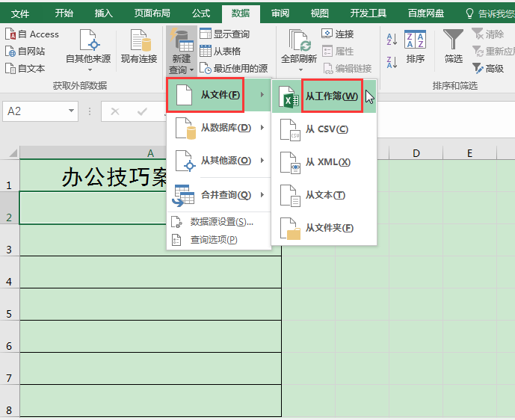Open the Name Box dropdown arrow
Viewport: 515px width, 420px height.
[71, 111]
